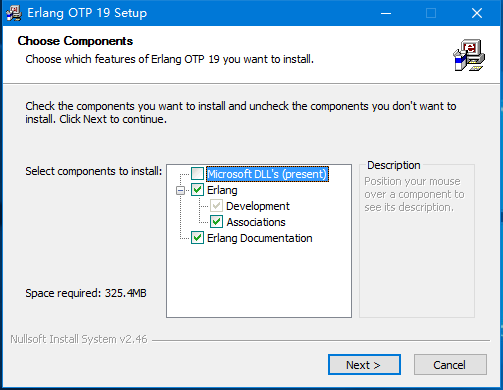Click empty space in components list box

pyautogui.click(x=259, y=280)
